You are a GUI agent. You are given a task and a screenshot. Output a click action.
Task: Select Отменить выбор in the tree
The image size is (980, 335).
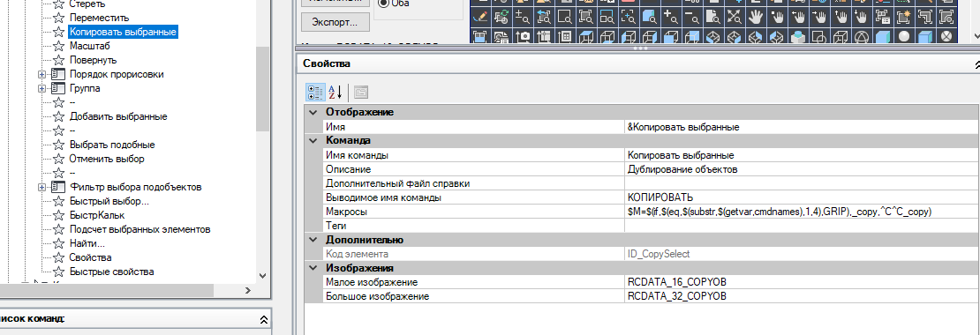(107, 159)
